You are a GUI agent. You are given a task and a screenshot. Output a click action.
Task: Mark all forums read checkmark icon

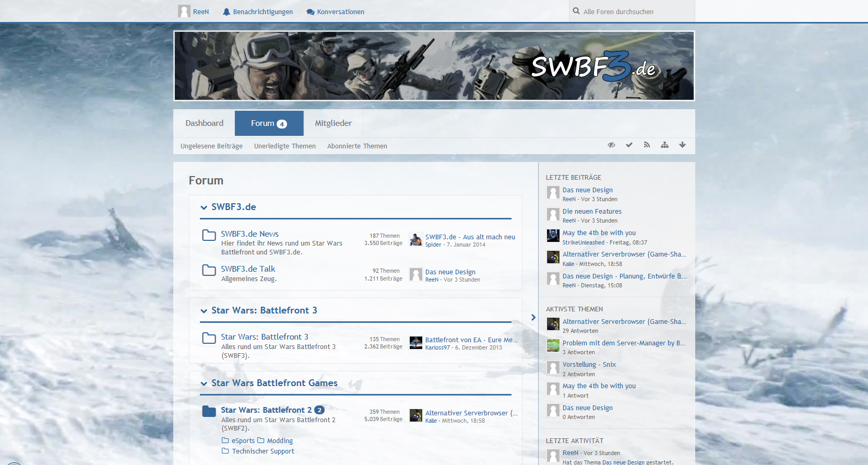click(x=629, y=145)
